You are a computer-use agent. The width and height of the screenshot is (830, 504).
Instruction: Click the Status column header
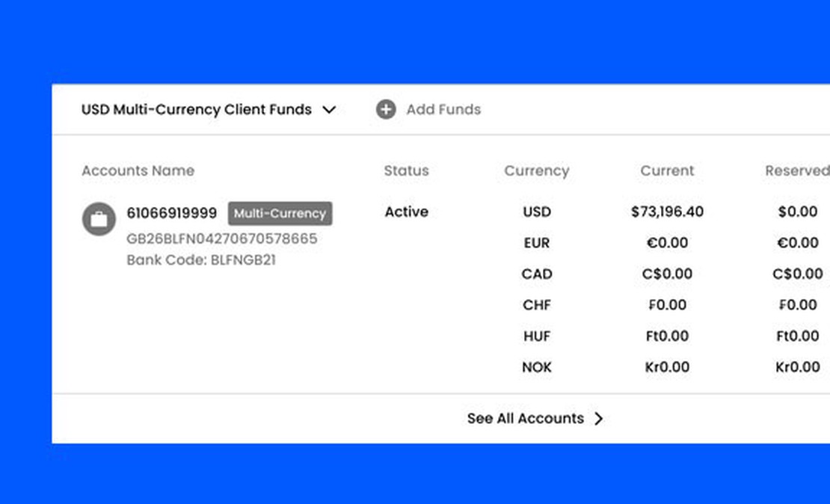click(406, 170)
